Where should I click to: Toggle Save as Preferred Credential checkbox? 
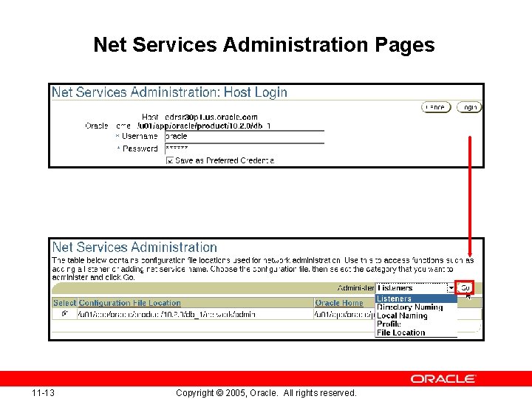click(170, 160)
